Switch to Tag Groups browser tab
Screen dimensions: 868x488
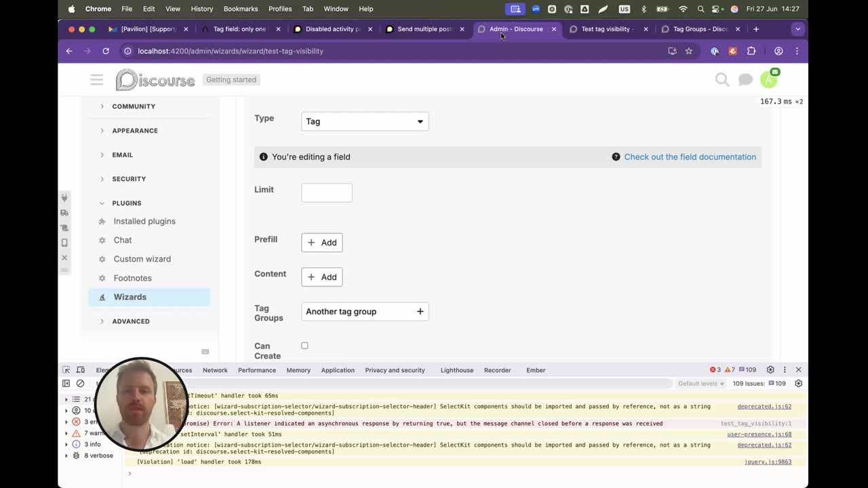(700, 29)
